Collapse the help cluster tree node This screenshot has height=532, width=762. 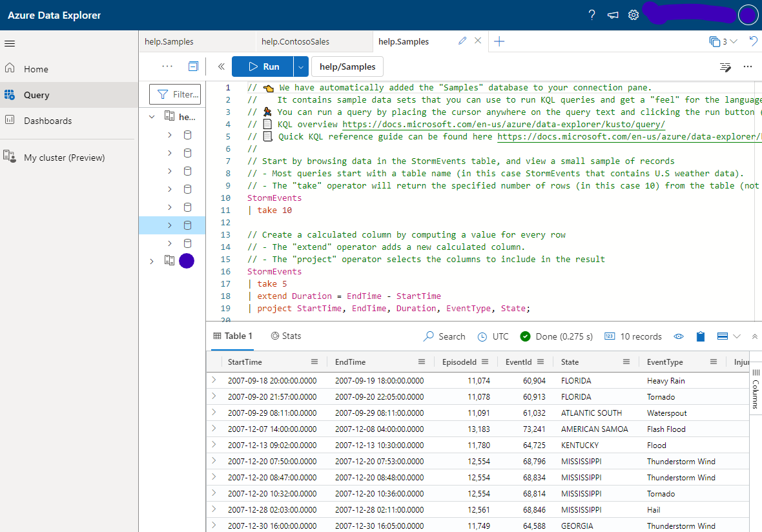point(152,117)
